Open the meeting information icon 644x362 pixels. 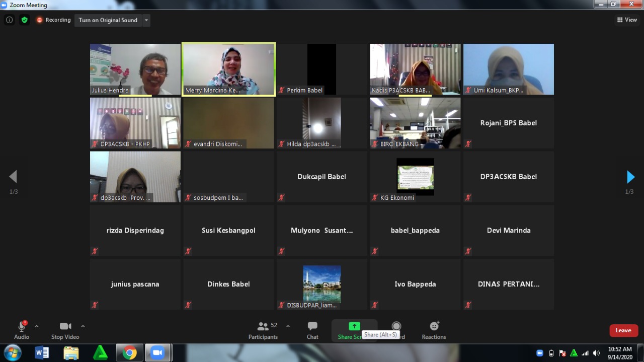9,20
